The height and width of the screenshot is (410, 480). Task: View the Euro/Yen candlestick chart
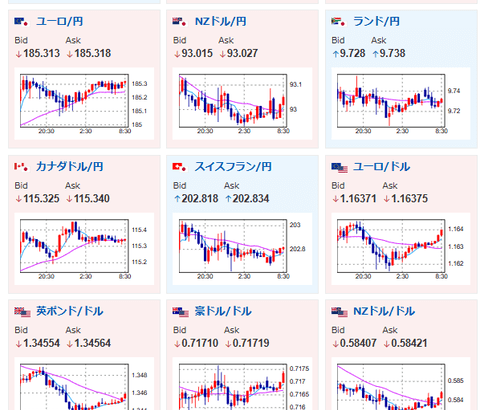tap(84, 104)
